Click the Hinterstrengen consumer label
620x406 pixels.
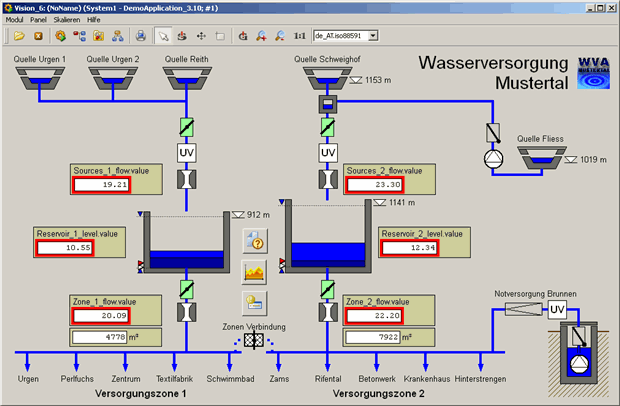click(x=480, y=379)
